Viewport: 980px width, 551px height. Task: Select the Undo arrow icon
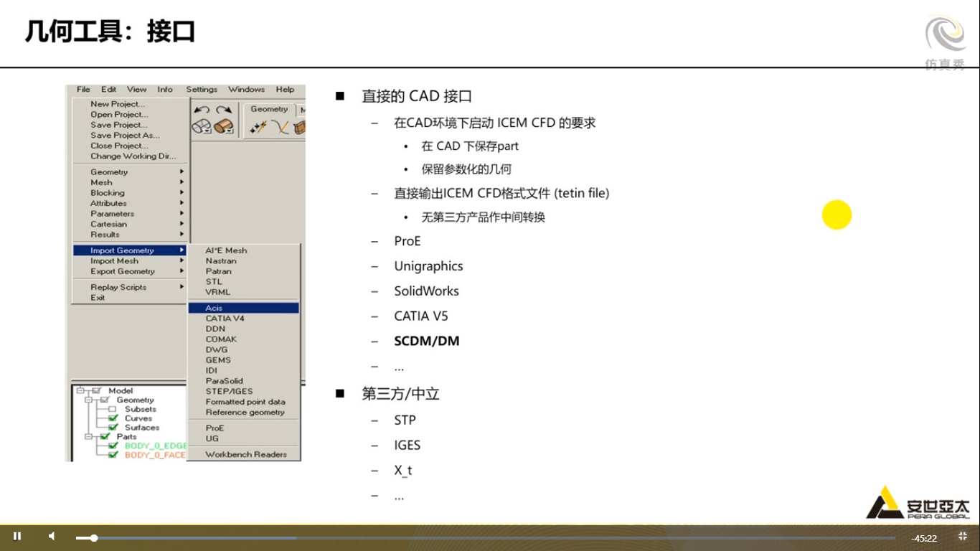(x=202, y=109)
